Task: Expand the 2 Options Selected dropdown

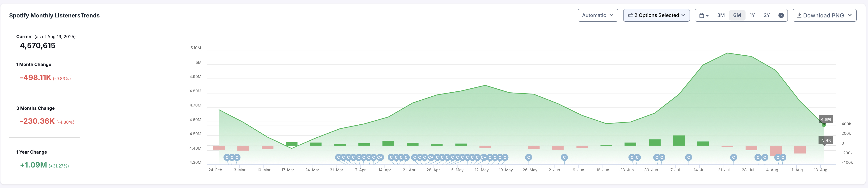Action: coord(656,16)
